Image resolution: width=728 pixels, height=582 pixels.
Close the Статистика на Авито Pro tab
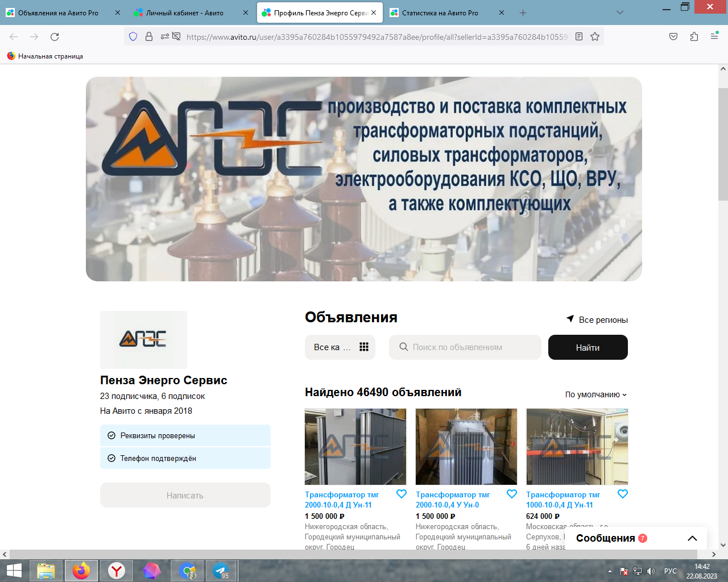pyautogui.click(x=502, y=13)
